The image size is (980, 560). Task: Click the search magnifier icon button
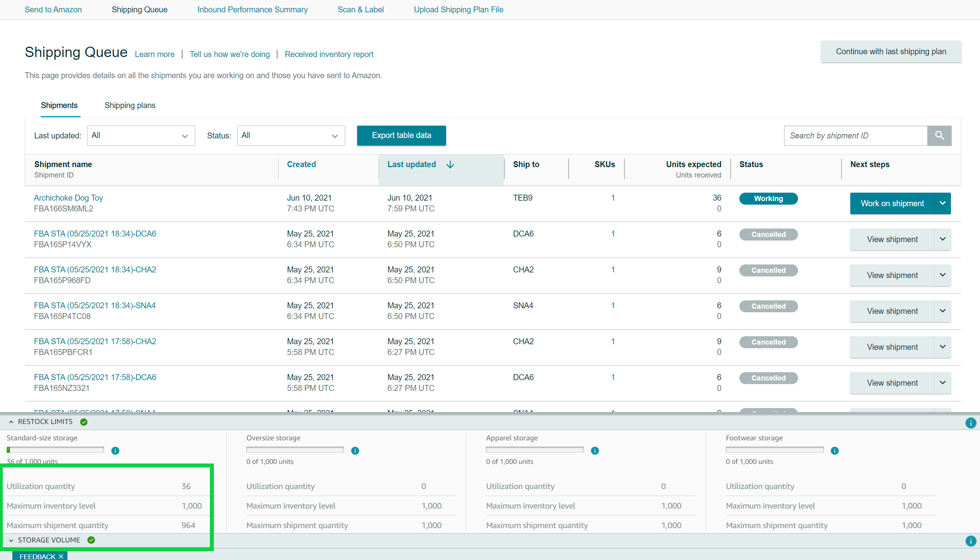[x=939, y=136]
